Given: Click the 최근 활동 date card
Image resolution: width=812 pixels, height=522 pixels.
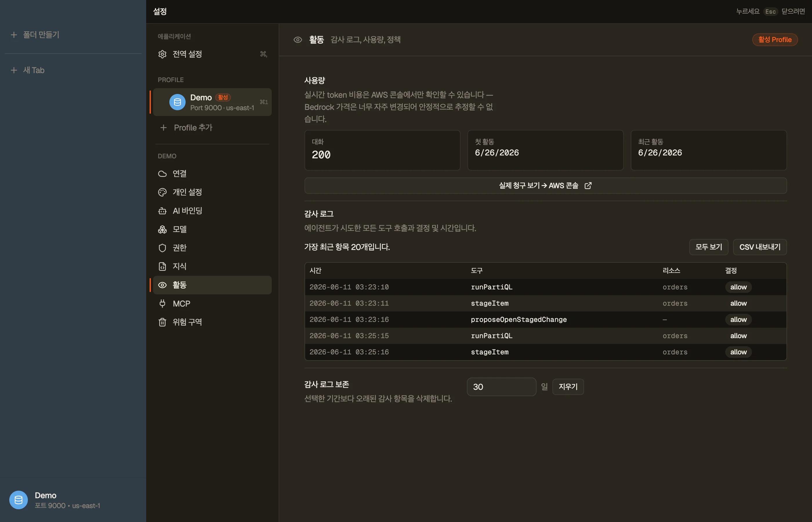Looking at the screenshot, I should [709, 150].
